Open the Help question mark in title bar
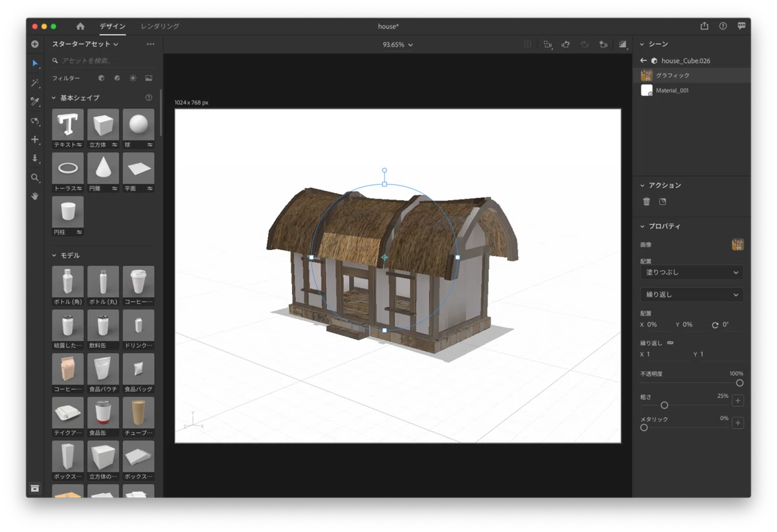 point(723,26)
